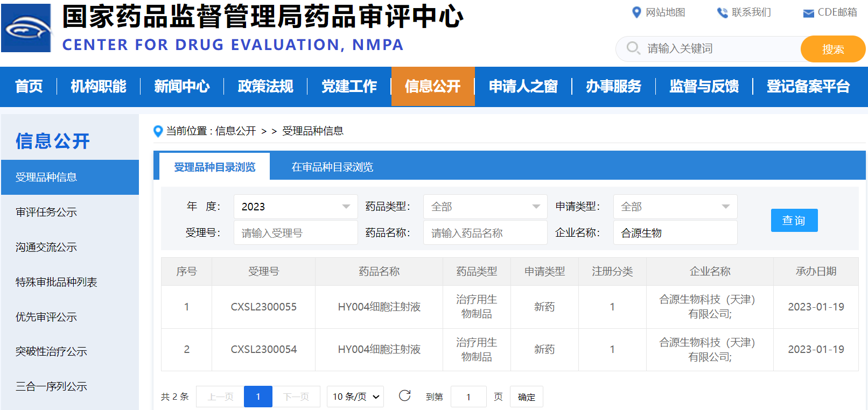This screenshot has width=868, height=410.
Task: Open the 网站地图 link
Action: click(x=666, y=12)
